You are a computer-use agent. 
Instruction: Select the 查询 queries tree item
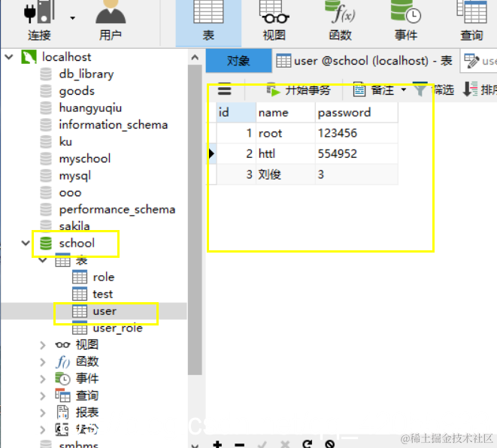click(87, 395)
